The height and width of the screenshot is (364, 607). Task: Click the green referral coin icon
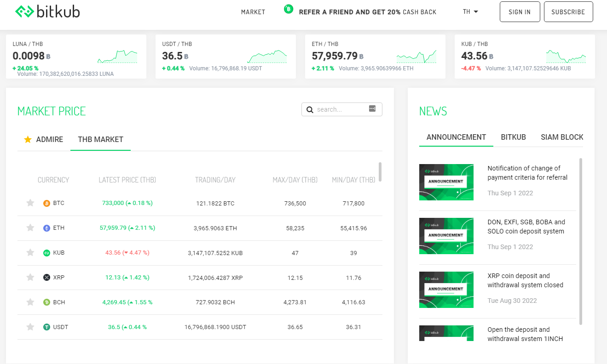click(x=289, y=9)
